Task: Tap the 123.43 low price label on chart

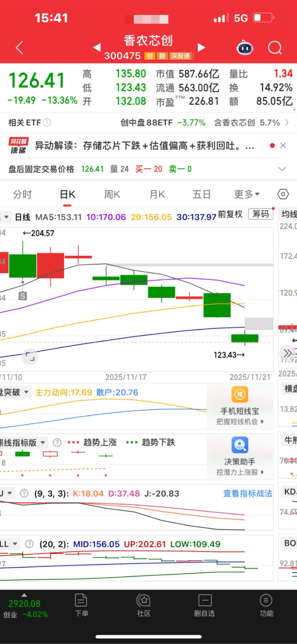Action: pyautogui.click(x=229, y=355)
